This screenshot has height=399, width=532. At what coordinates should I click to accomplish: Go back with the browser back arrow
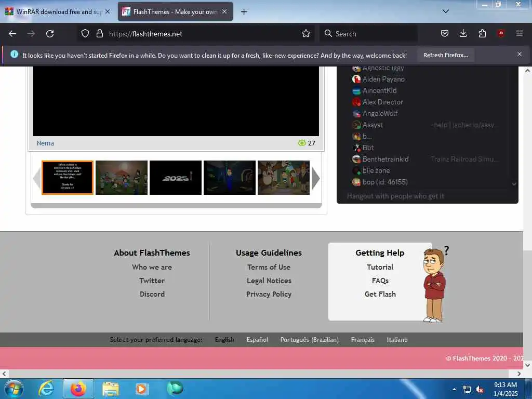point(12,34)
